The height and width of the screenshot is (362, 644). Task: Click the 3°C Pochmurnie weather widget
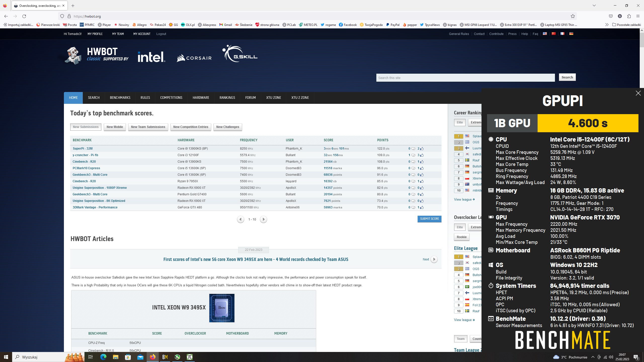click(570, 357)
